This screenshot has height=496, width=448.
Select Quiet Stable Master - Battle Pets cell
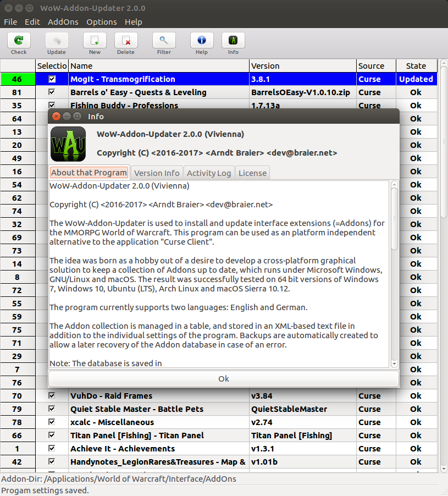(159, 409)
